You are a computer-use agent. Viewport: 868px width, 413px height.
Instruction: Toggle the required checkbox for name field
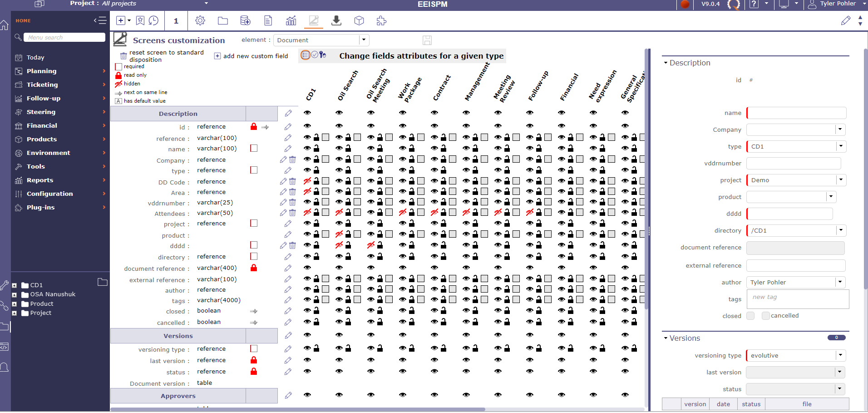(254, 148)
